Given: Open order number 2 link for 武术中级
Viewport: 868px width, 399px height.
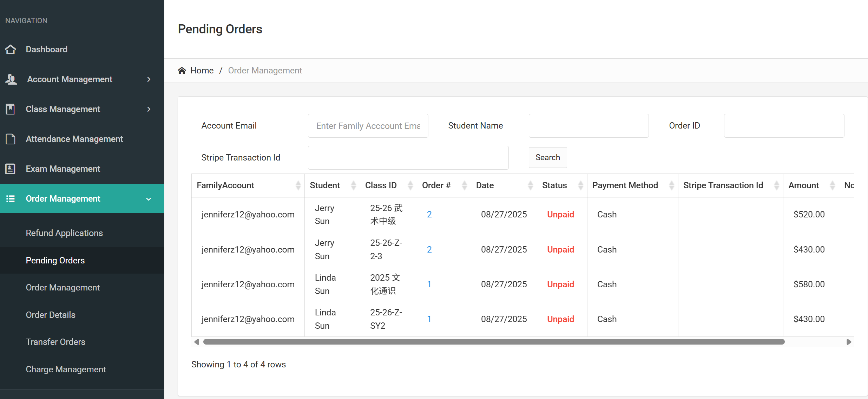Looking at the screenshot, I should point(429,215).
